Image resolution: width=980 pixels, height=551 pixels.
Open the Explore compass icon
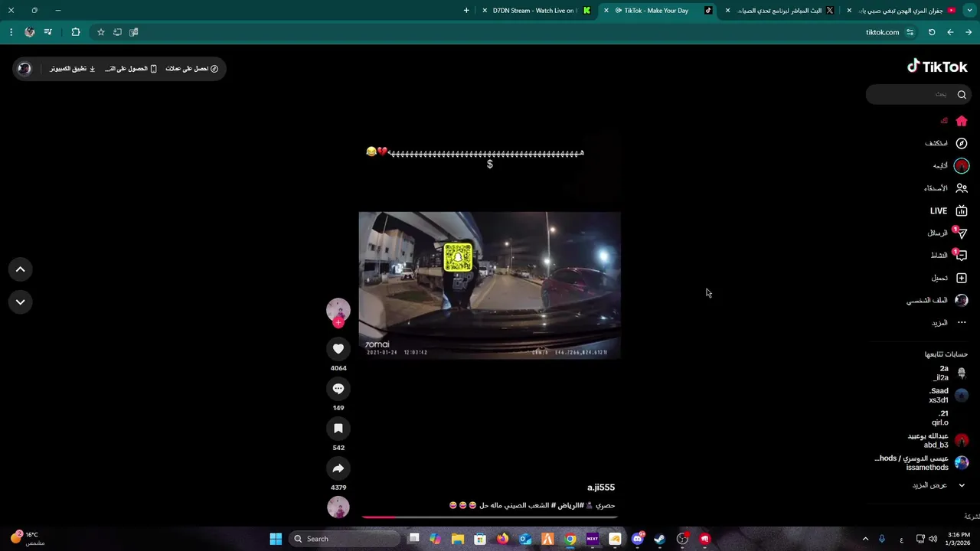(x=962, y=143)
